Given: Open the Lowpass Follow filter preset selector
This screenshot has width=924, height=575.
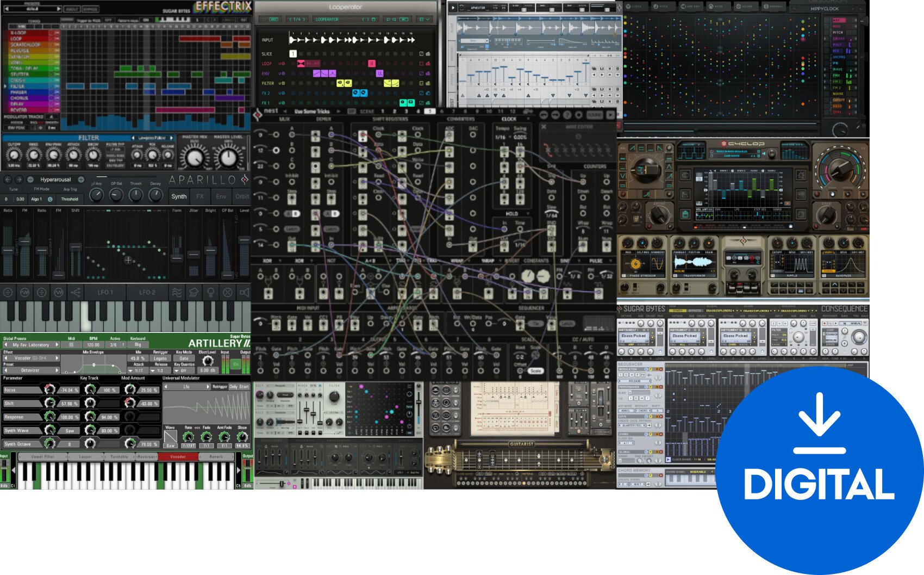Looking at the screenshot, I should pos(152,137).
